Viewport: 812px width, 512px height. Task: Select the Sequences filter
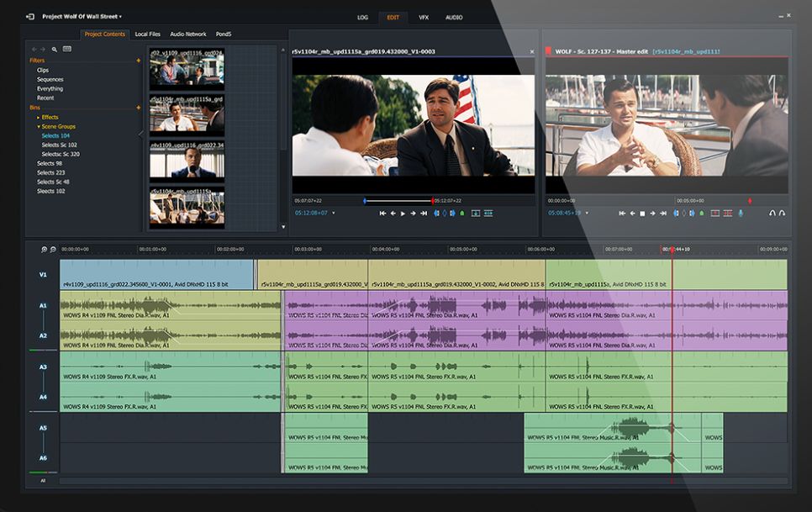(x=50, y=80)
